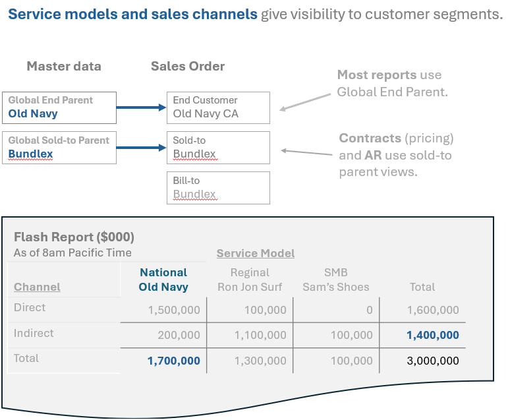Click the "Indirect" row label

click(x=34, y=333)
